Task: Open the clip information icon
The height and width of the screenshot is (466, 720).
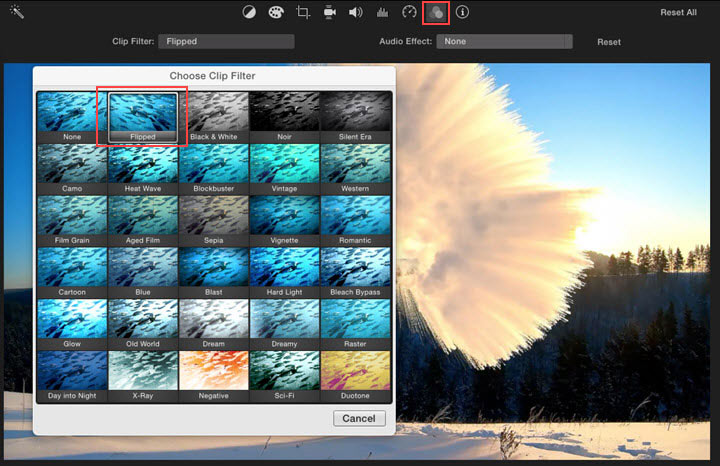Action: click(462, 12)
